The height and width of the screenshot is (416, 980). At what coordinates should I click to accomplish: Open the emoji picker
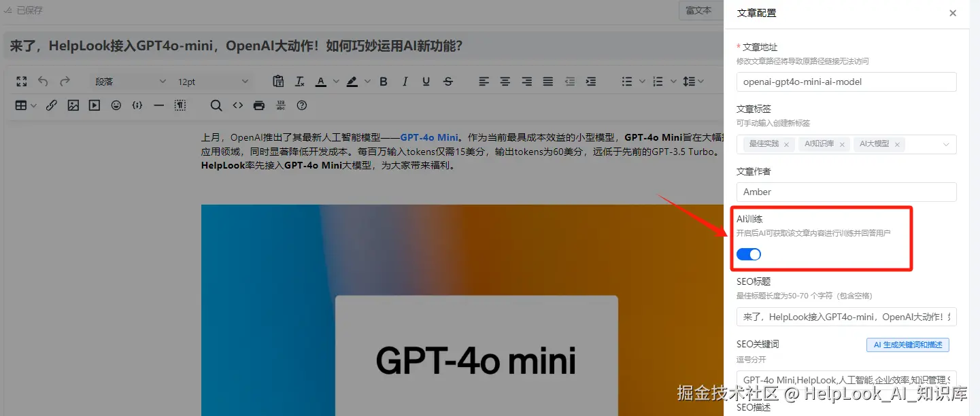(x=116, y=105)
